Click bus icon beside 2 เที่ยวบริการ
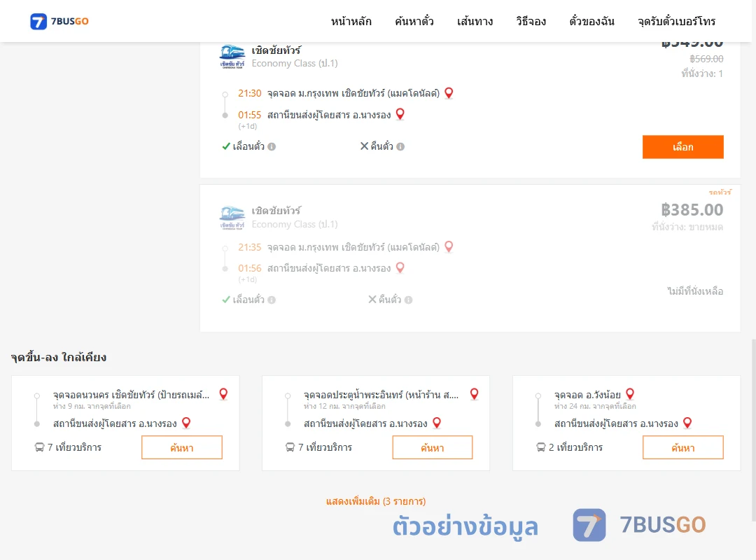756x560 pixels. pyautogui.click(x=541, y=447)
